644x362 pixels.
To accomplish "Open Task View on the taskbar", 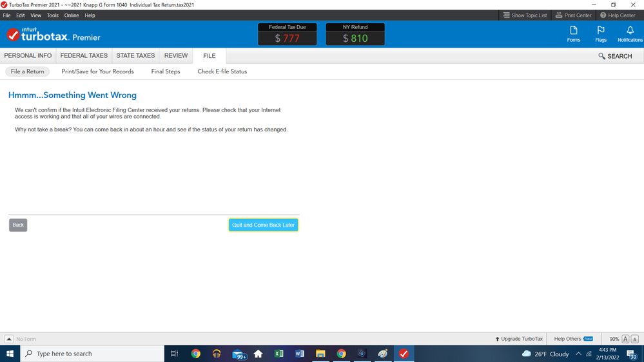I will [x=174, y=354].
